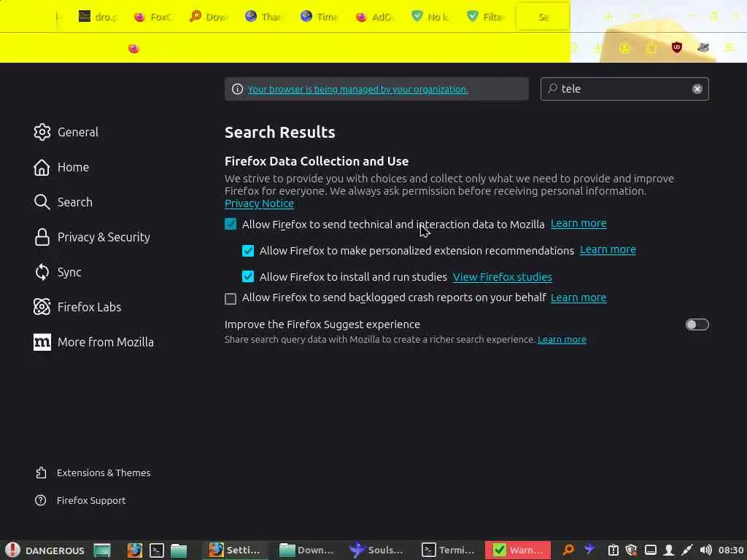Switch to the 'Dow' browser tab
This screenshot has width=747, height=560.
pos(209,17)
